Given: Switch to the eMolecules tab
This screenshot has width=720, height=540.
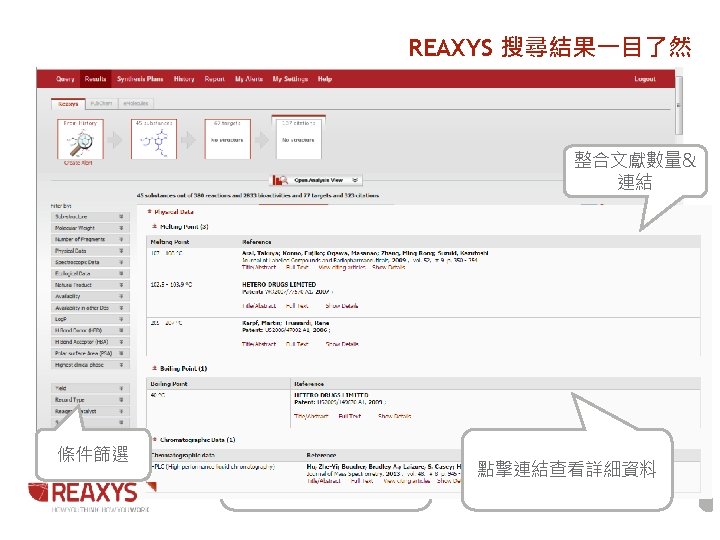Looking at the screenshot, I should [135, 103].
